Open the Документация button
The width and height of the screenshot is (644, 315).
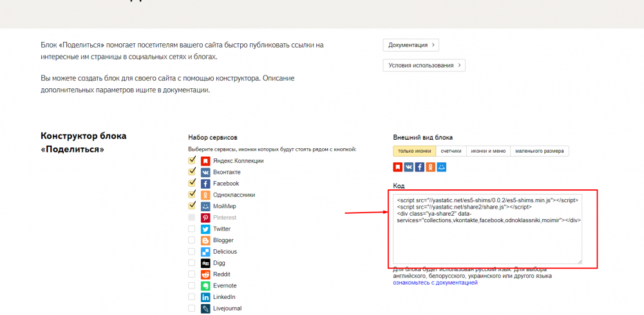(x=411, y=45)
